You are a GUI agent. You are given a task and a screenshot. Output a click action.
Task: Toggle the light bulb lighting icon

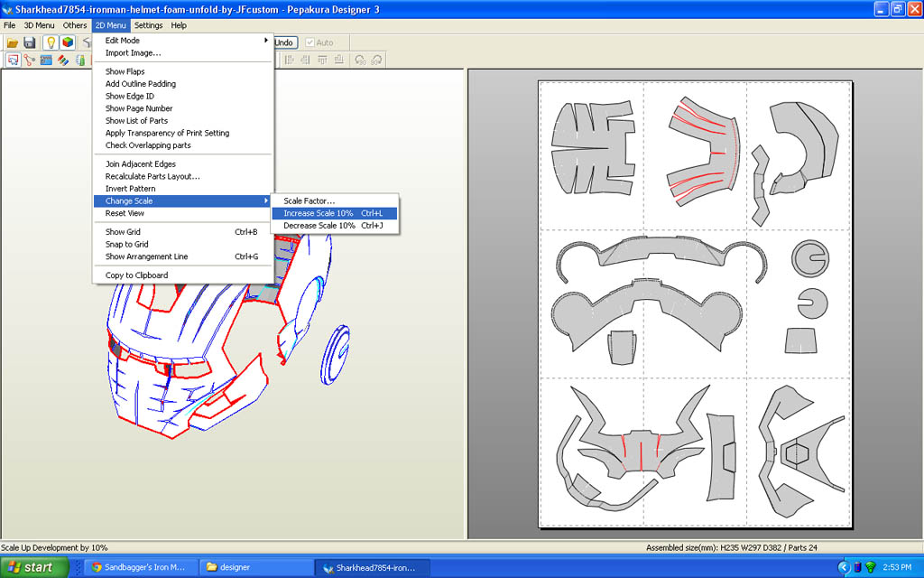point(51,42)
